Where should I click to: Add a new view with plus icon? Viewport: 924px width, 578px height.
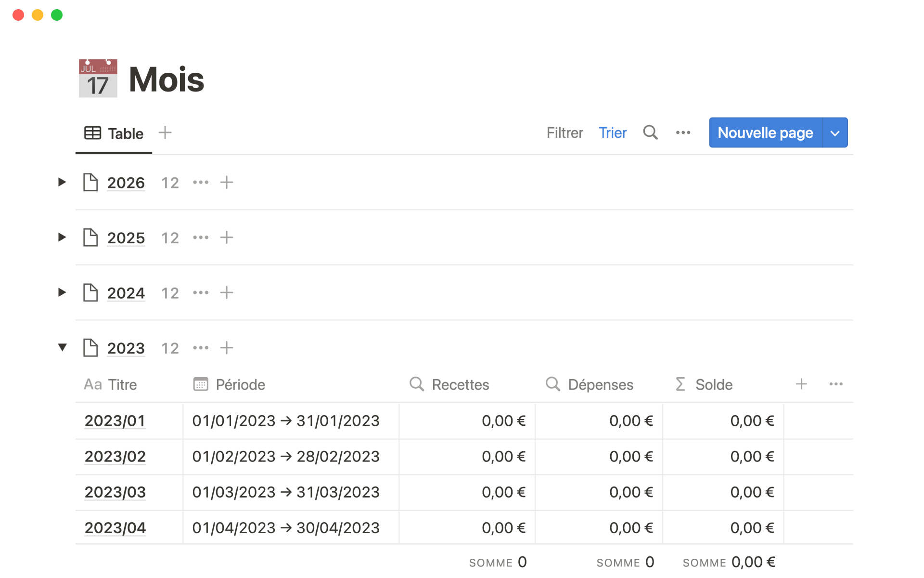pyautogui.click(x=165, y=132)
